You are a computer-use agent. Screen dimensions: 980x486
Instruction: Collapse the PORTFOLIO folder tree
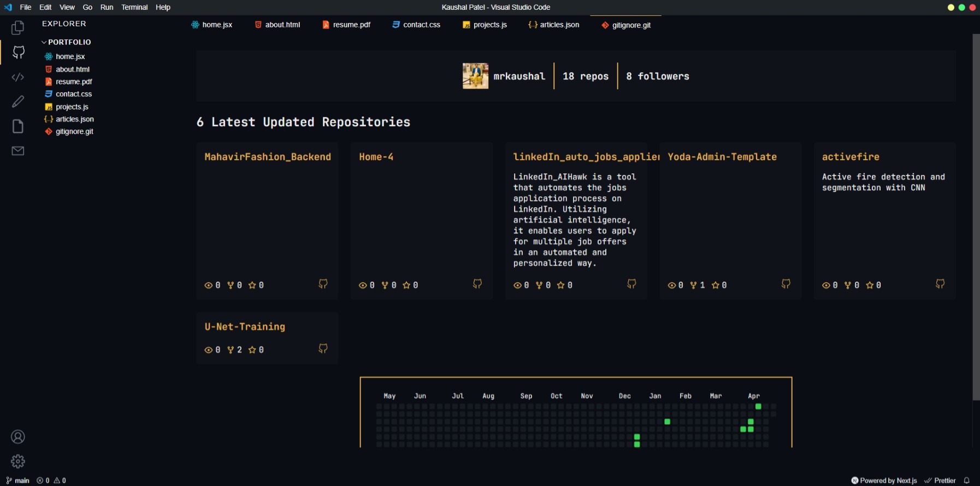[44, 42]
